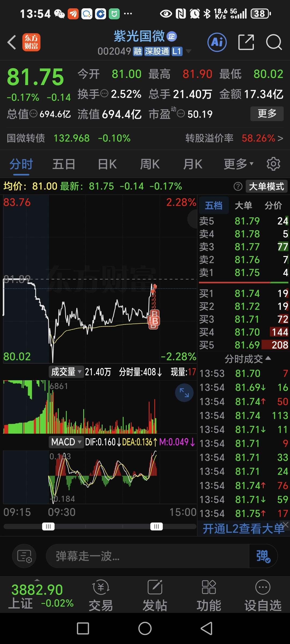Switch to 周K tab
This screenshot has width=290, height=644.
[x=150, y=164]
